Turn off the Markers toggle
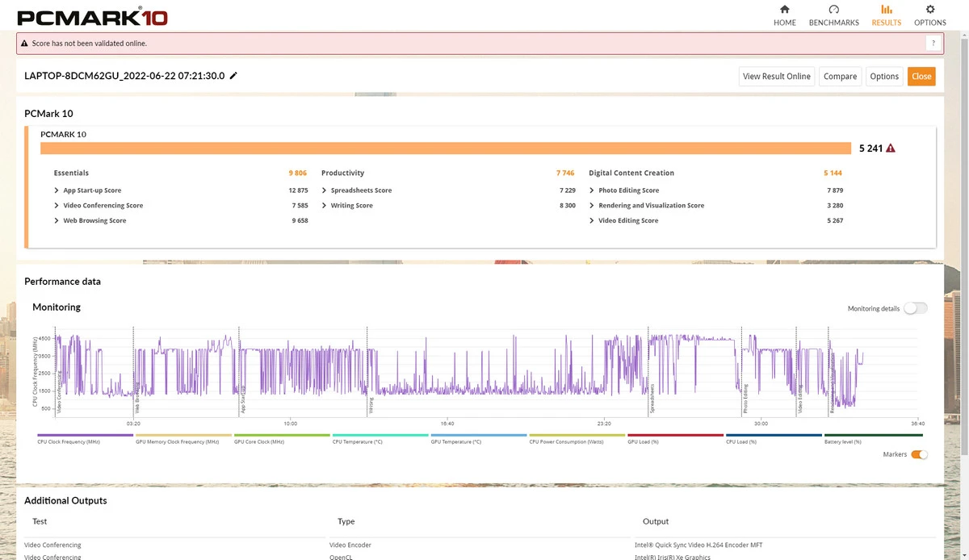The width and height of the screenshot is (969, 560). click(919, 454)
